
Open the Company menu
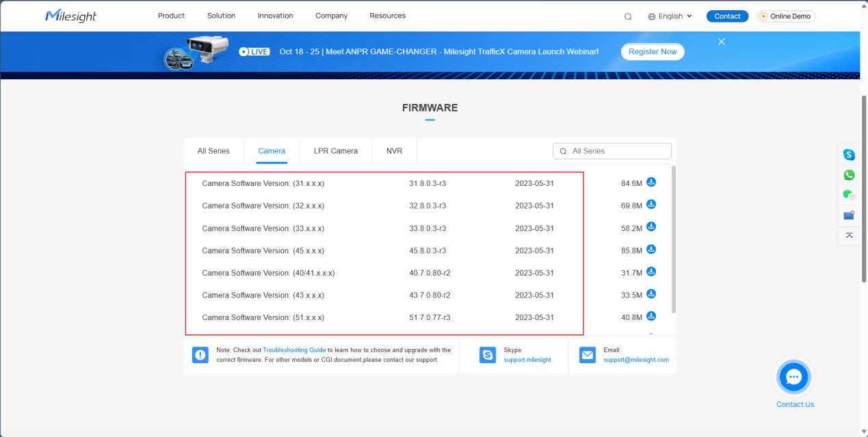(332, 16)
